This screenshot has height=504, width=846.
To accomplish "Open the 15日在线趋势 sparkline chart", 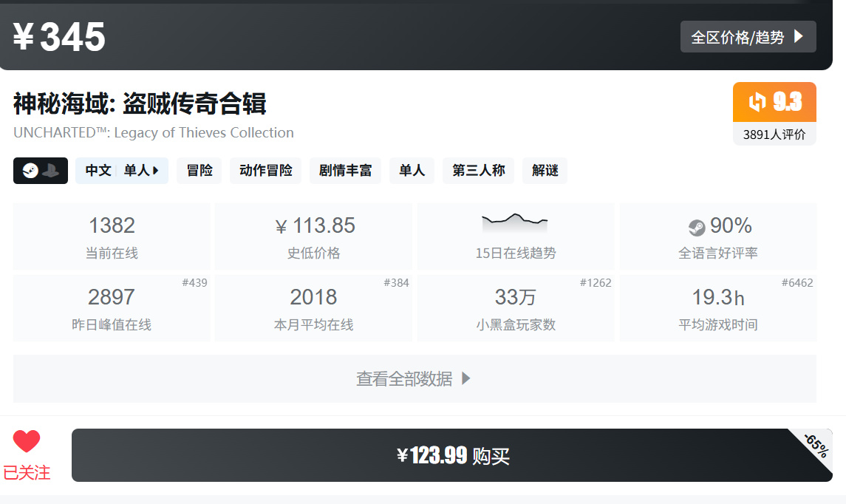I will (515, 222).
